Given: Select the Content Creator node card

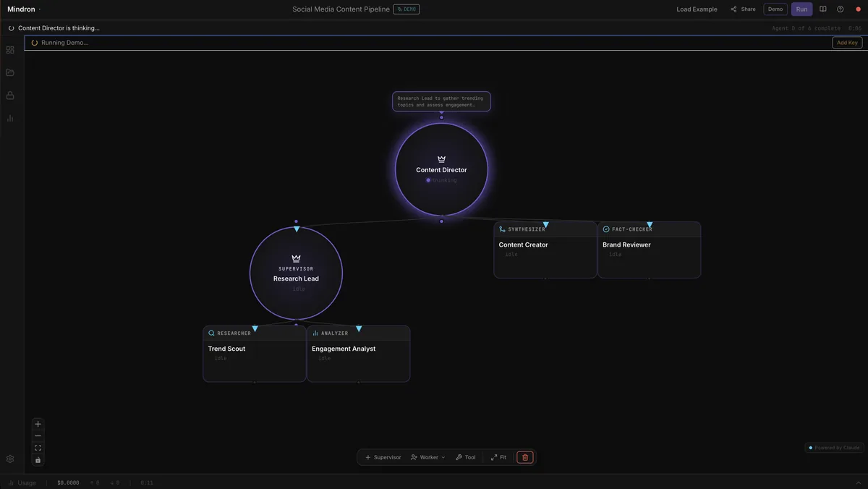Looking at the screenshot, I should click(x=545, y=250).
